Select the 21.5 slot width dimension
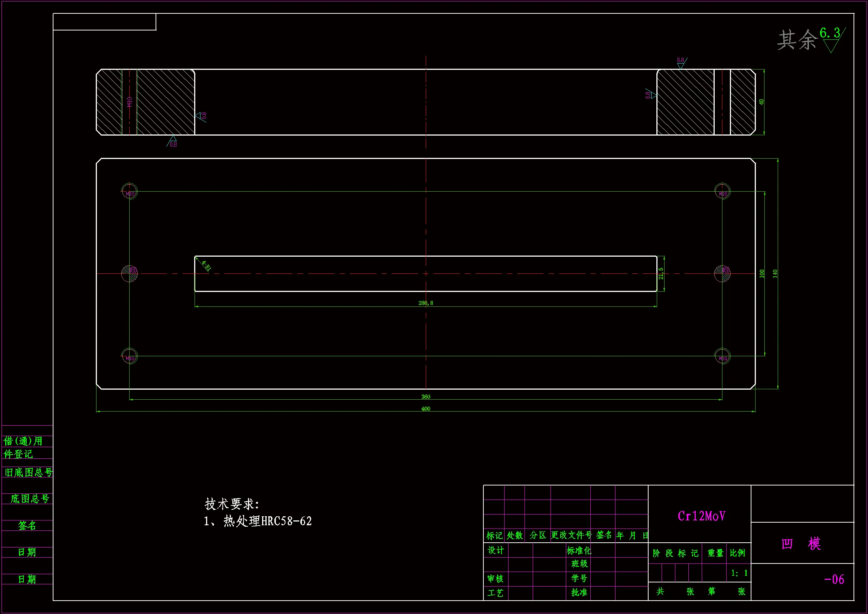The width and height of the screenshot is (868, 614). tap(661, 273)
